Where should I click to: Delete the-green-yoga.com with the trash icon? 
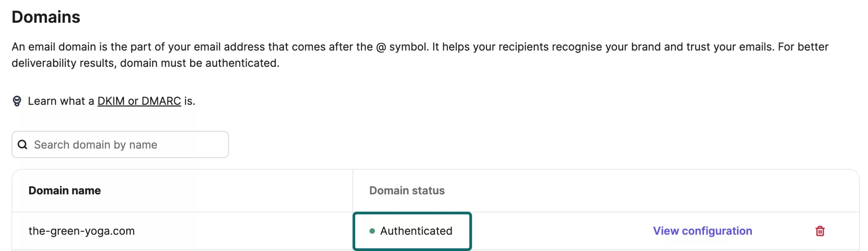point(820,231)
